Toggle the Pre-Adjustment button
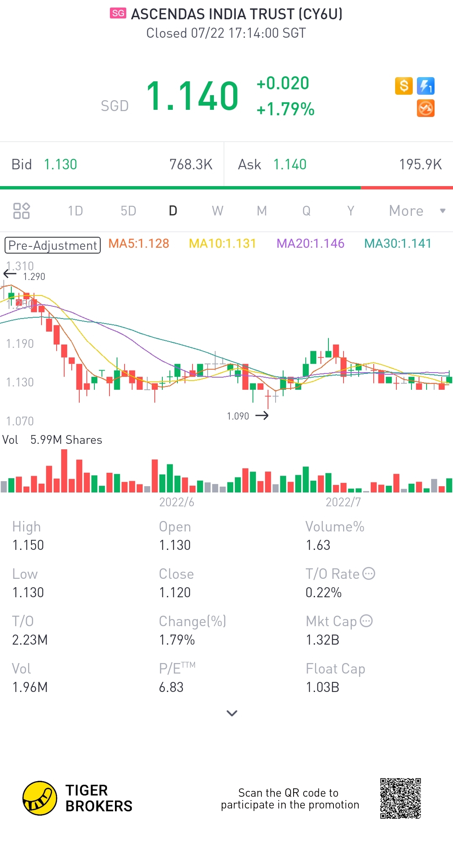The width and height of the screenshot is (453, 868). click(52, 245)
